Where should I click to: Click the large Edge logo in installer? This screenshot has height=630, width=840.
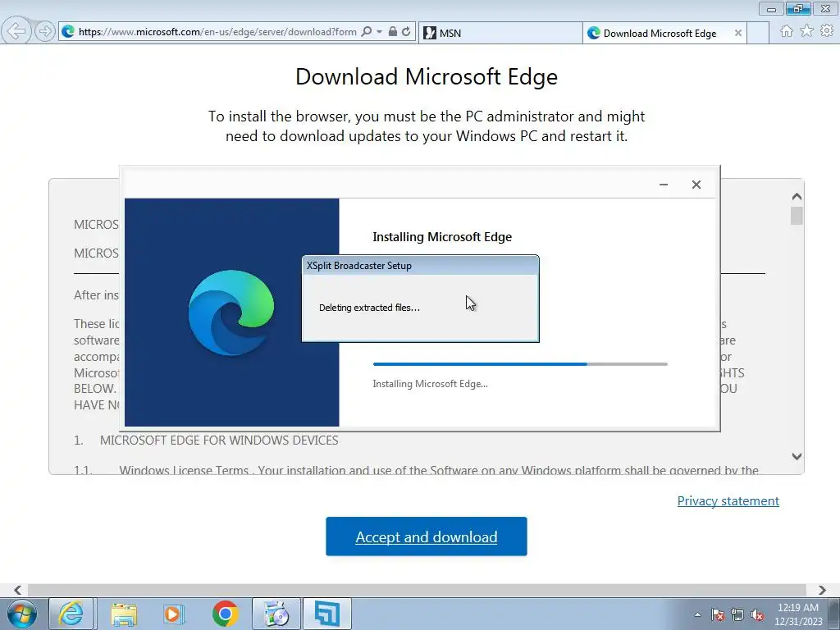[231, 313]
